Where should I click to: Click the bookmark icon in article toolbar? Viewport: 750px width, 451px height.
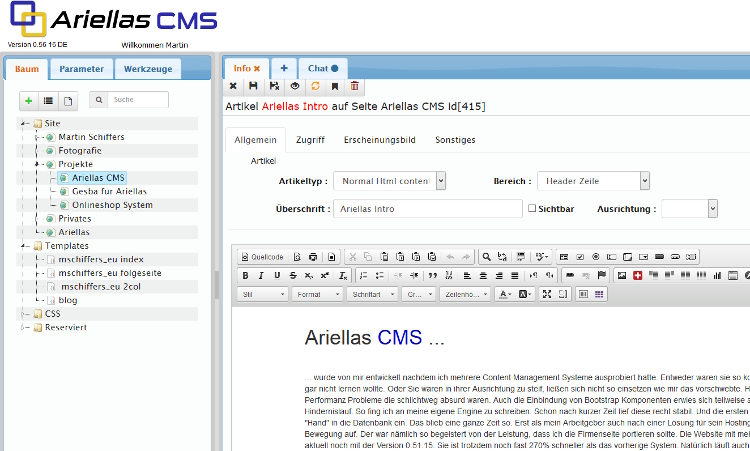point(335,86)
